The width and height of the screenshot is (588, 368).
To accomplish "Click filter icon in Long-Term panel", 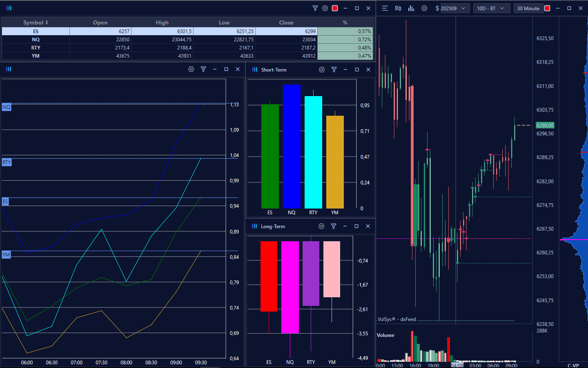I will [x=334, y=226].
